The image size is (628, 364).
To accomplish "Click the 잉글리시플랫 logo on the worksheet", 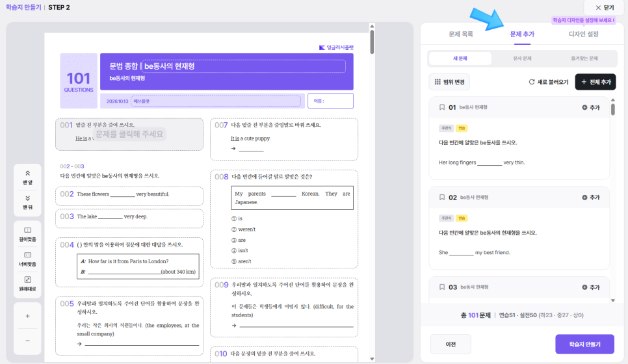I will pyautogui.click(x=336, y=47).
